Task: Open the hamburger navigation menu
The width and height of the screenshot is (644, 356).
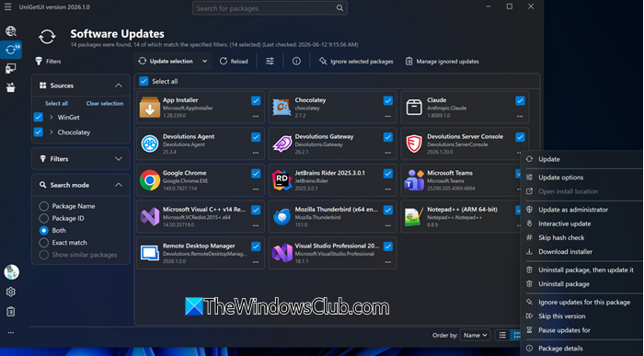Action: pos(7,7)
